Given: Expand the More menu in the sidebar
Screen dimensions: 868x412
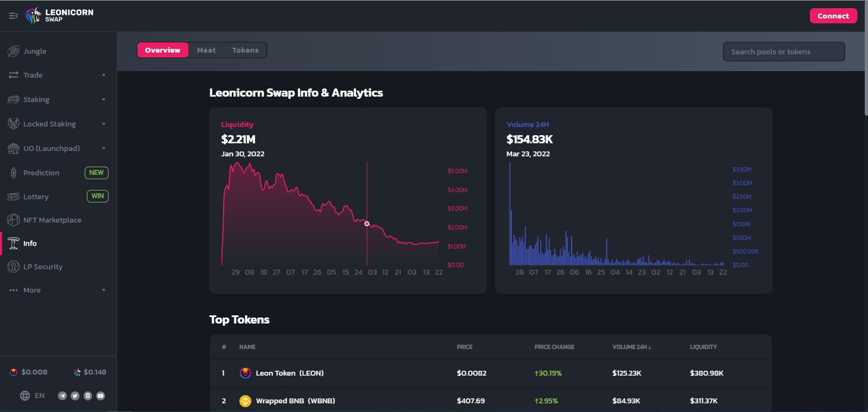Looking at the screenshot, I should (x=103, y=290).
